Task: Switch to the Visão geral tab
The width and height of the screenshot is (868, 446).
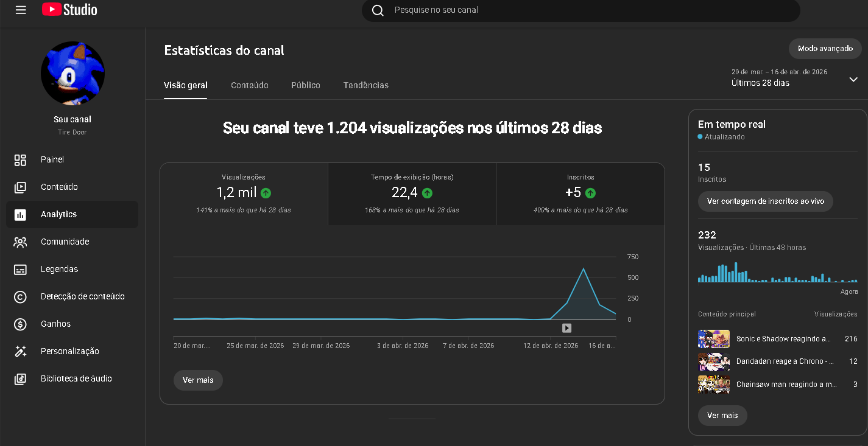Action: [186, 85]
